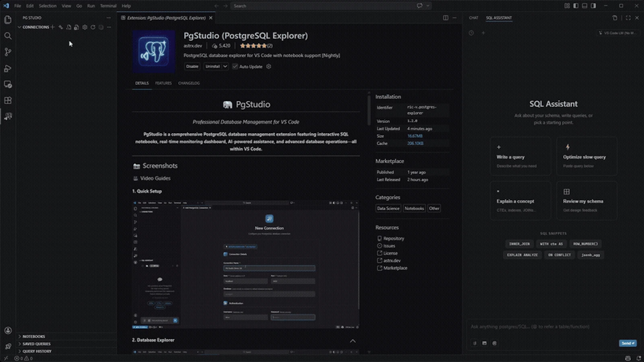The image size is (644, 362).
Task: Open extension settings gear next to Auto Update
Action: [268, 66]
